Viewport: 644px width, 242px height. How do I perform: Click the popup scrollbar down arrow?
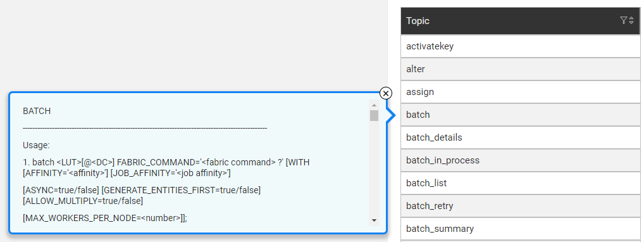(374, 220)
